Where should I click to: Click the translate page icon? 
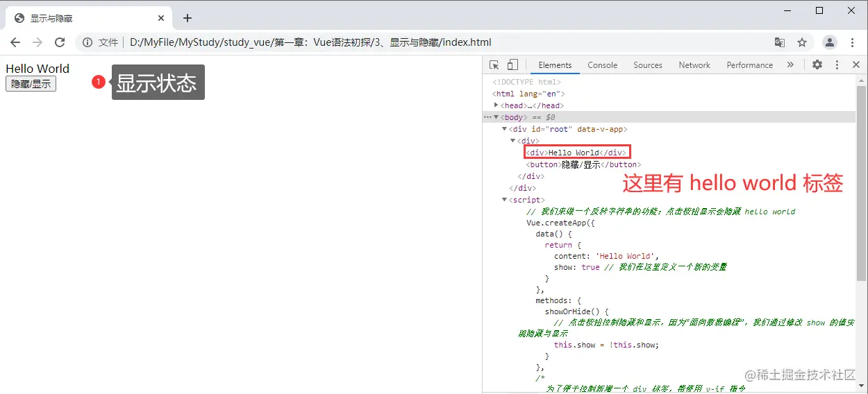click(780, 42)
